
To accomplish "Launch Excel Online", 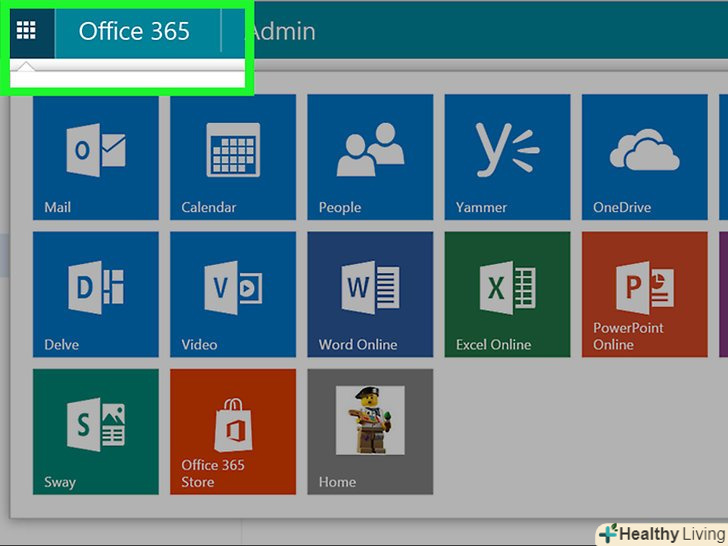I will pyautogui.click(x=507, y=294).
